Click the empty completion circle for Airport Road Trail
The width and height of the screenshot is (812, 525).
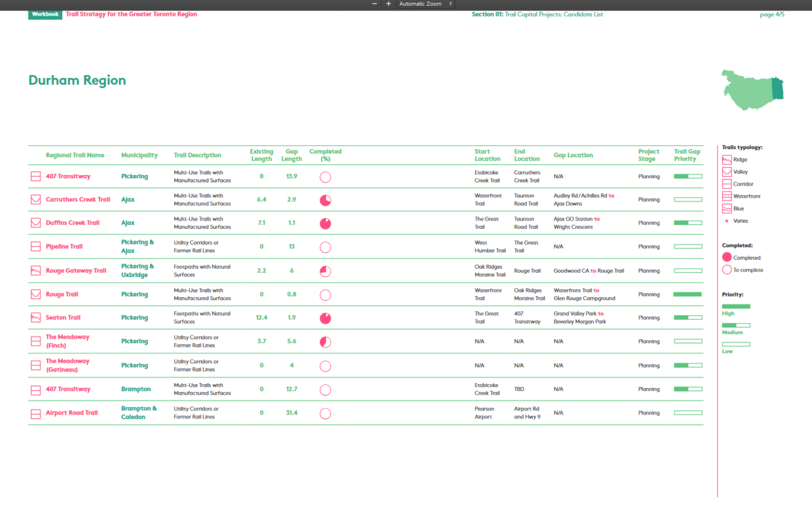(x=325, y=413)
